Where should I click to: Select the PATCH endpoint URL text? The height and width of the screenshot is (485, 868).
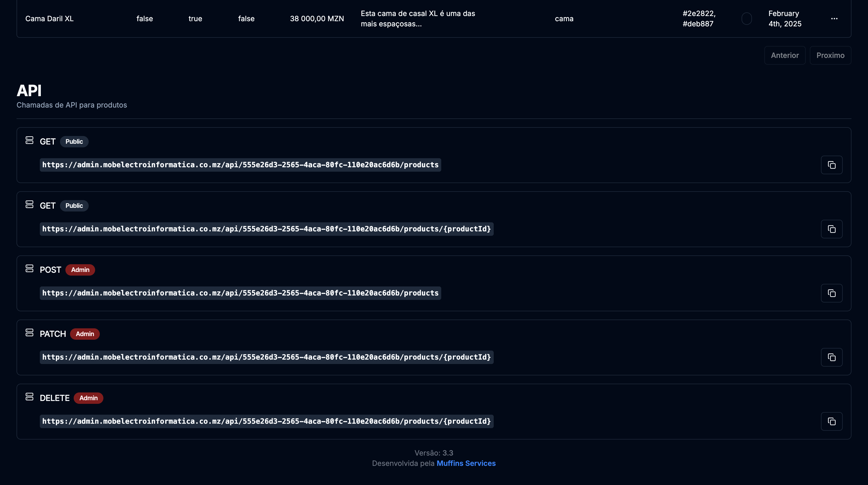tap(266, 357)
